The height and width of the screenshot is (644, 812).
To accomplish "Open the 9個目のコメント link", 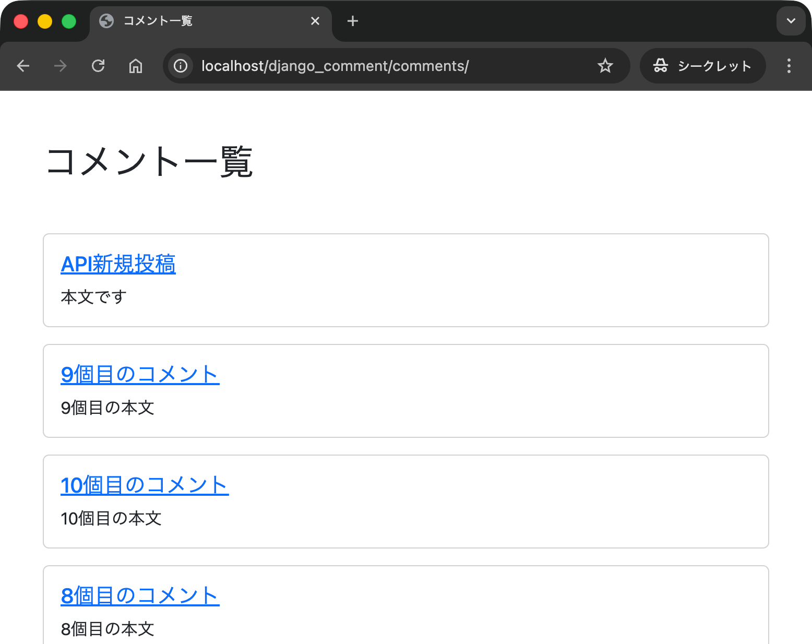I will coord(140,374).
